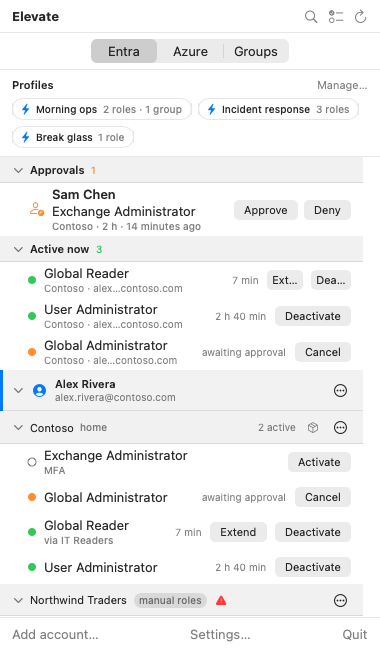Approve Sam Chen's Exchange Administrator request
Screen dimensions: 380x650
click(266, 210)
